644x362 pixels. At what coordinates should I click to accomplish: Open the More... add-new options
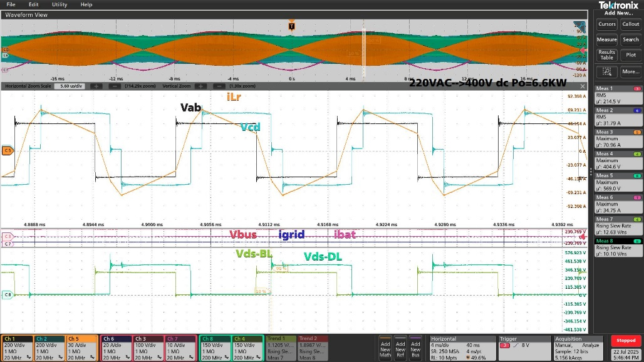coord(630,71)
